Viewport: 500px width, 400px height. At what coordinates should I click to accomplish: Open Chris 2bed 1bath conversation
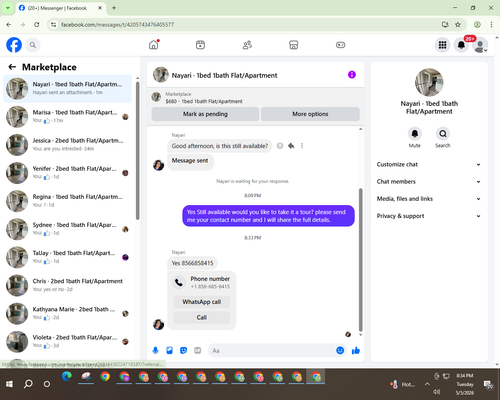(67, 285)
